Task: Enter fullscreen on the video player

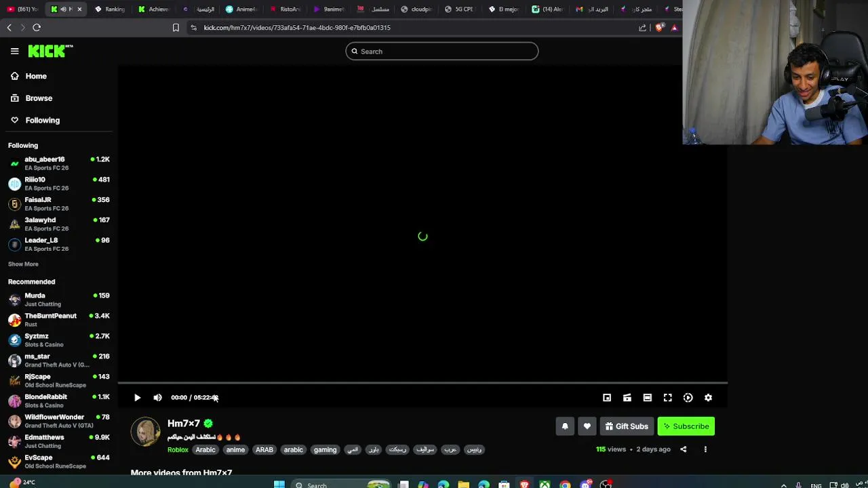Action: pyautogui.click(x=668, y=398)
